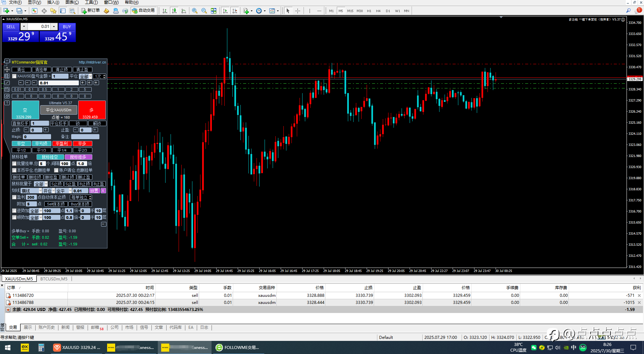Tick the 批量挂单 batch pending order checkbox

[14, 164]
